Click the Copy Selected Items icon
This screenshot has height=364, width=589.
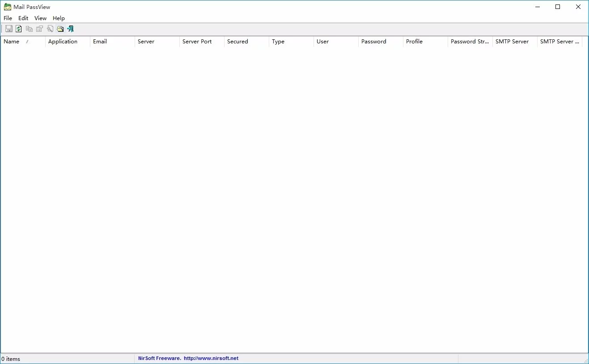29,29
